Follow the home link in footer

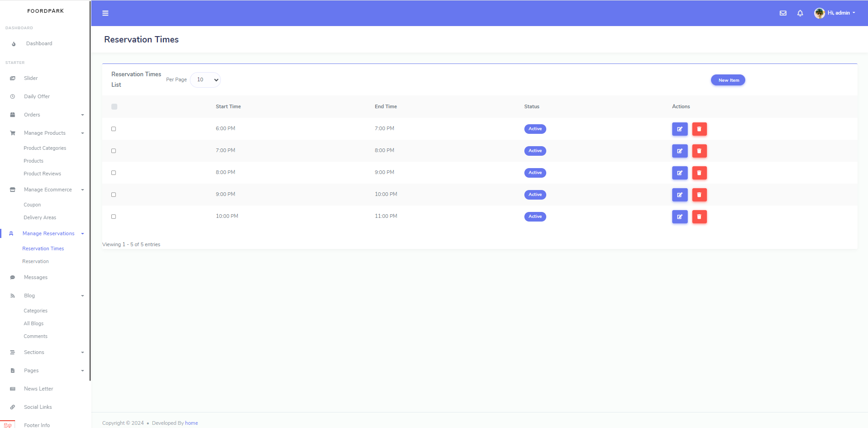click(191, 423)
